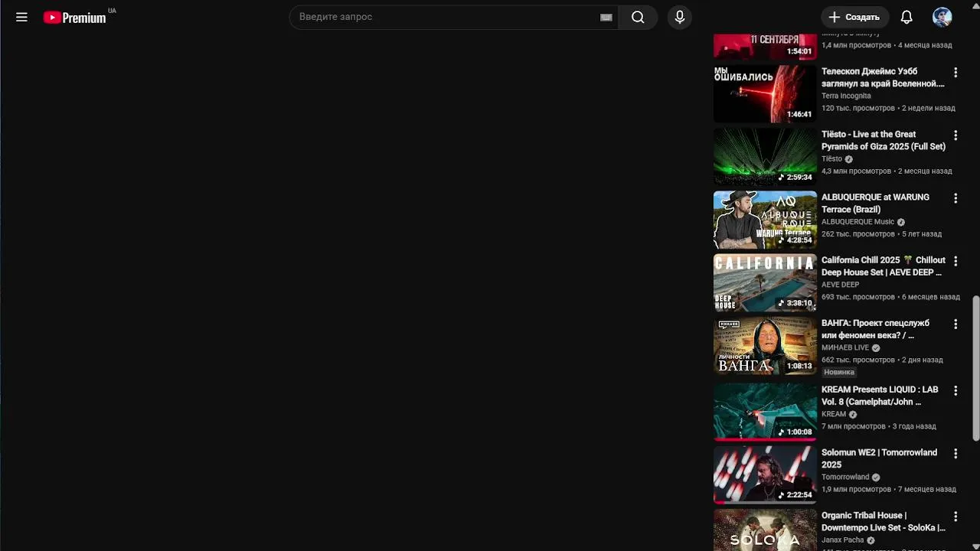980x551 pixels.
Task: Open the Tiësto Pyramids of Giza thumbnail
Action: 765,157
